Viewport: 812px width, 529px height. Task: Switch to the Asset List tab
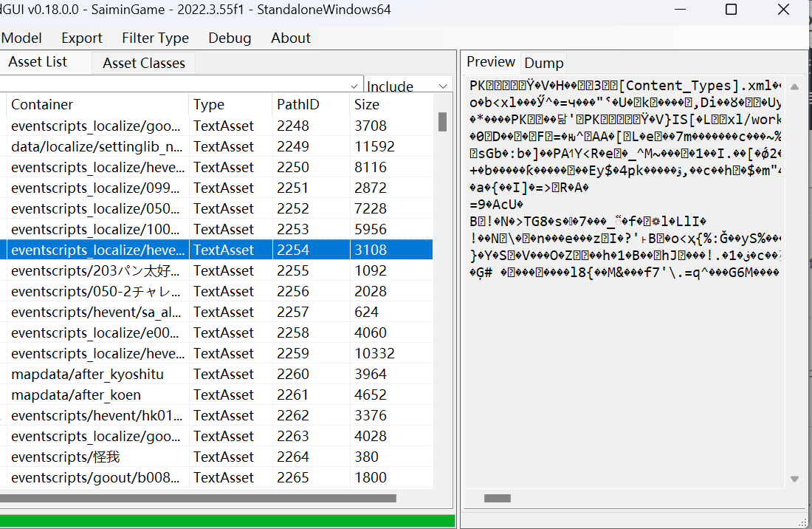(x=38, y=62)
